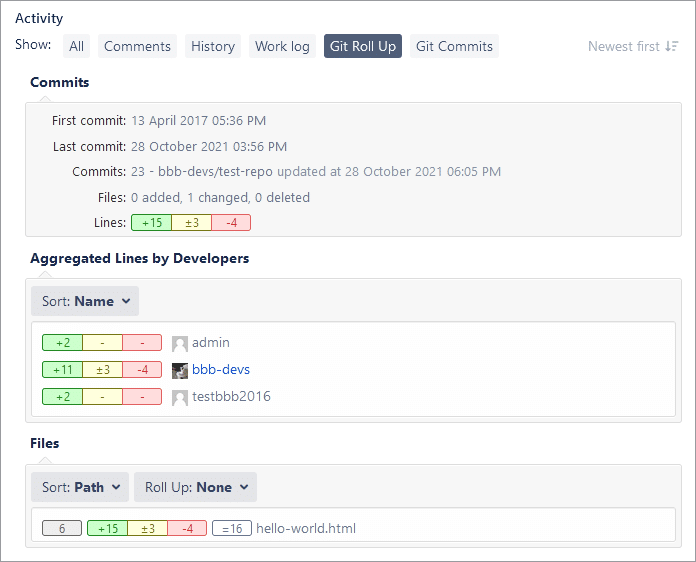Click the green +15 lines badge in Commits
Screen dimensions: 696x562
point(151,223)
